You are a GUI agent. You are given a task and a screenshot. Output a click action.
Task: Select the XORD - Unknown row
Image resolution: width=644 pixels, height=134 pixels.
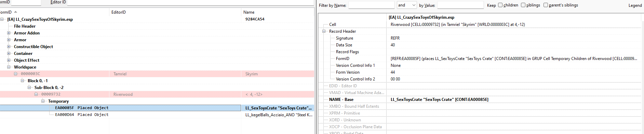point(480,120)
